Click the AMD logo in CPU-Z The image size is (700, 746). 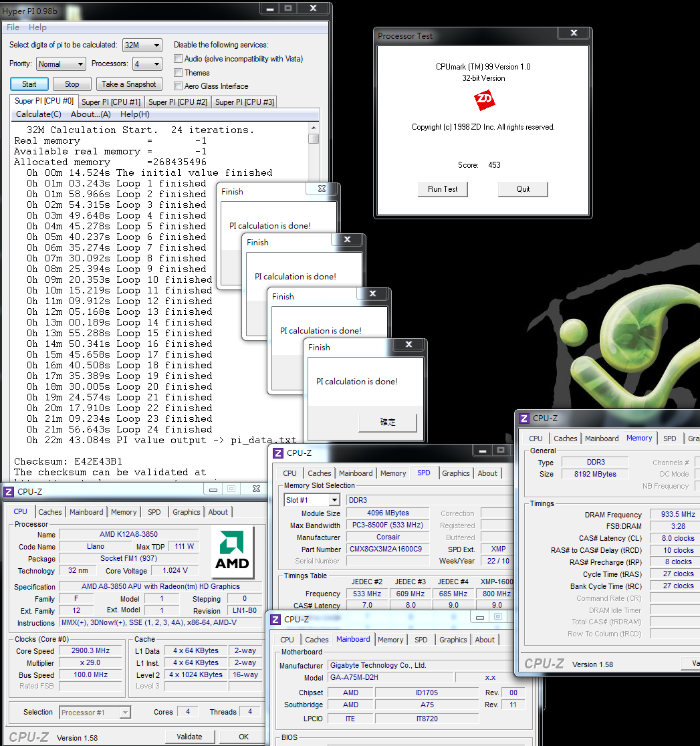click(x=232, y=551)
